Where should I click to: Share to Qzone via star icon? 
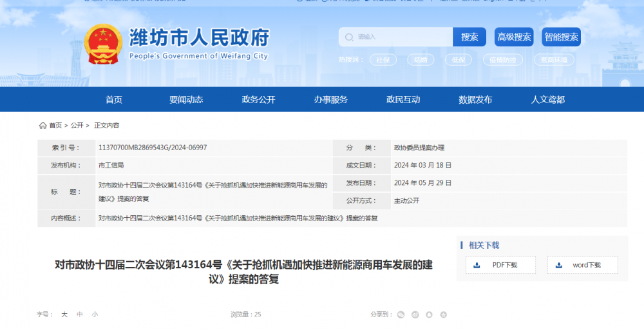[x=443, y=315]
